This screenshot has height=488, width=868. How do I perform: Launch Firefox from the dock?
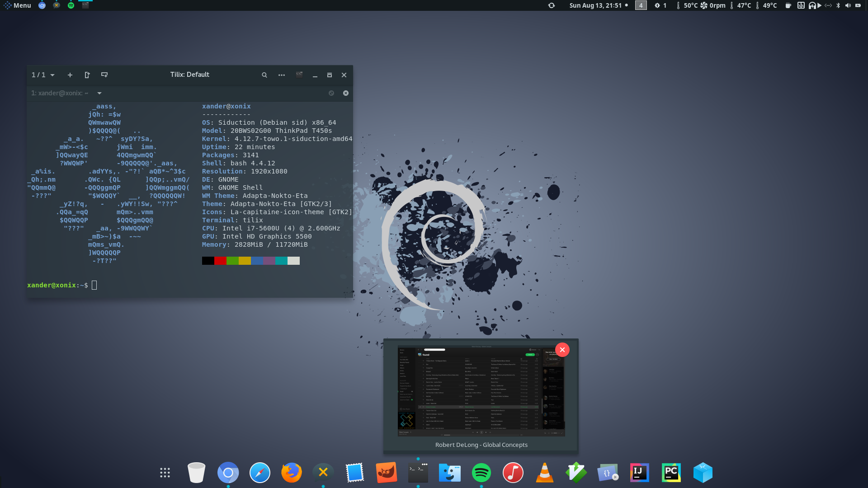292,473
